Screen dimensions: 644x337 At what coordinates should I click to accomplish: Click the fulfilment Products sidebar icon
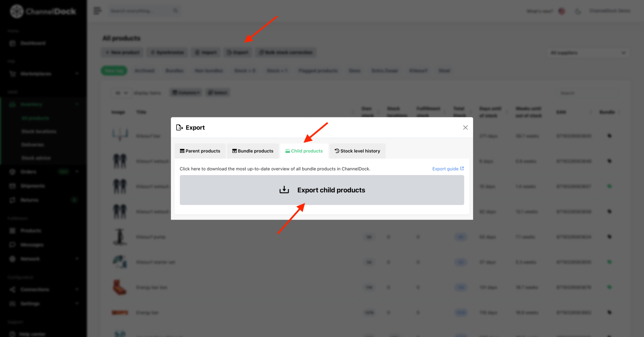12,231
